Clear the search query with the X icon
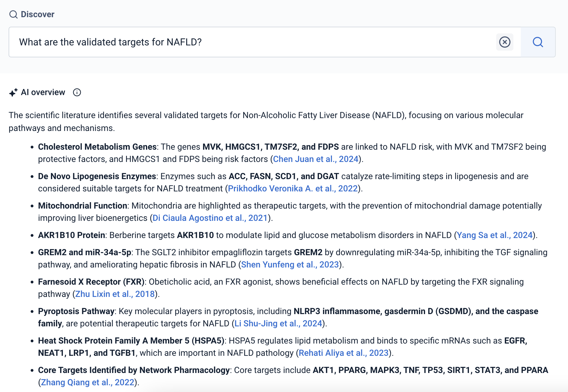The width and height of the screenshot is (568, 392). click(x=505, y=42)
